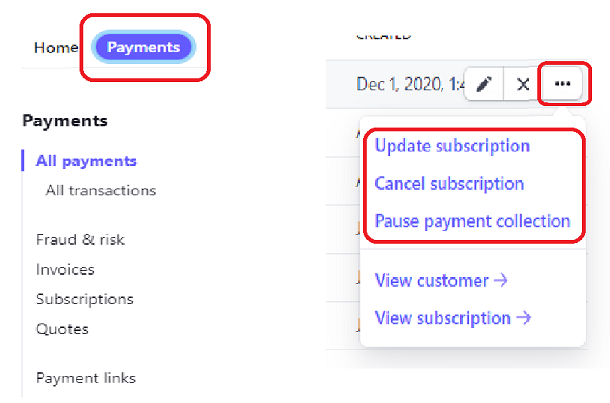Open All transactions in sidebar
Viewport: 610px width, 403px height.
click(x=100, y=190)
